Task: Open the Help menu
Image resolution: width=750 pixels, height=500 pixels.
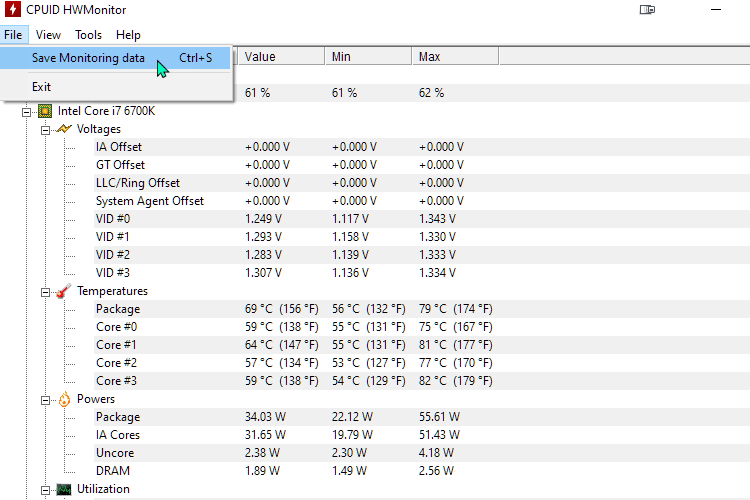Action: pos(128,35)
